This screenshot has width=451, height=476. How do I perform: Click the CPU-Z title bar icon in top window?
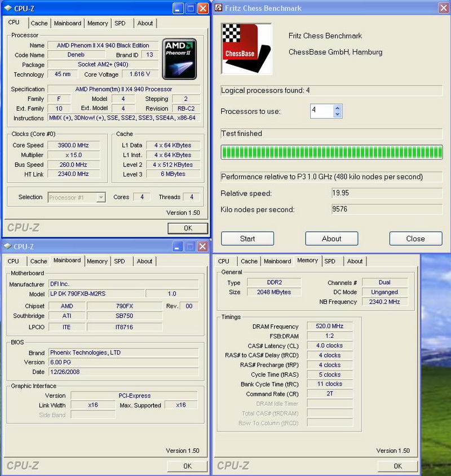(x=8, y=8)
